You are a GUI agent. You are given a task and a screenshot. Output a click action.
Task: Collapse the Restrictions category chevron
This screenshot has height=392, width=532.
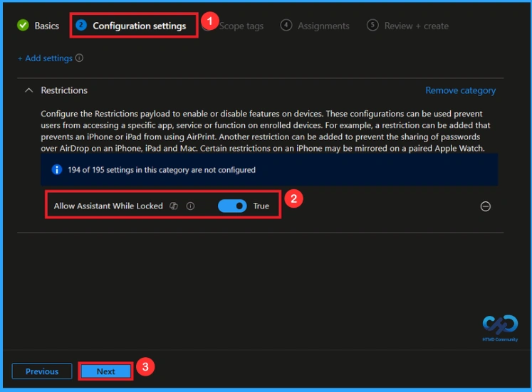pyautogui.click(x=28, y=90)
